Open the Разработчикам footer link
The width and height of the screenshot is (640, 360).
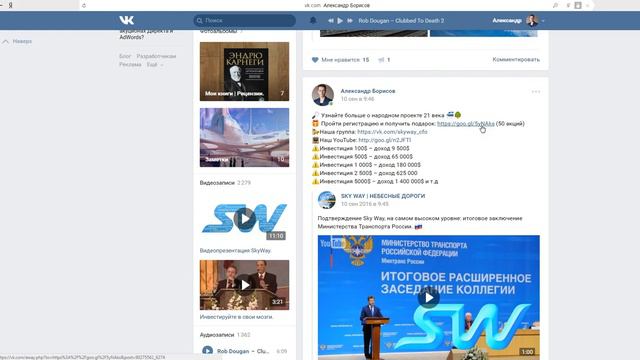(156, 56)
